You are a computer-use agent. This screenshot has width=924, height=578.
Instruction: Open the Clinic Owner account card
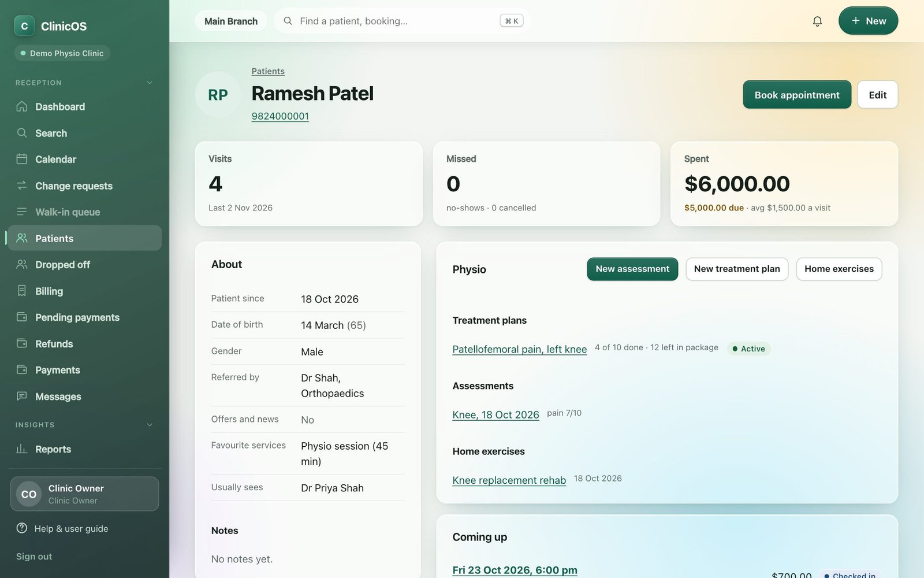(84, 494)
